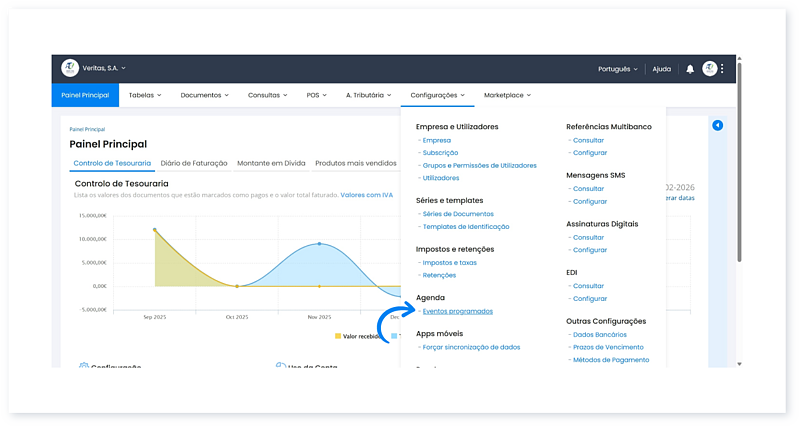Click the Veritas company logo icon

tap(69, 68)
